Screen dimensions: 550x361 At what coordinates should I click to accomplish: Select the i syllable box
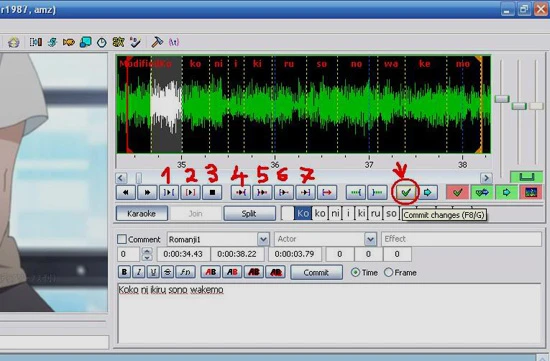coord(348,213)
